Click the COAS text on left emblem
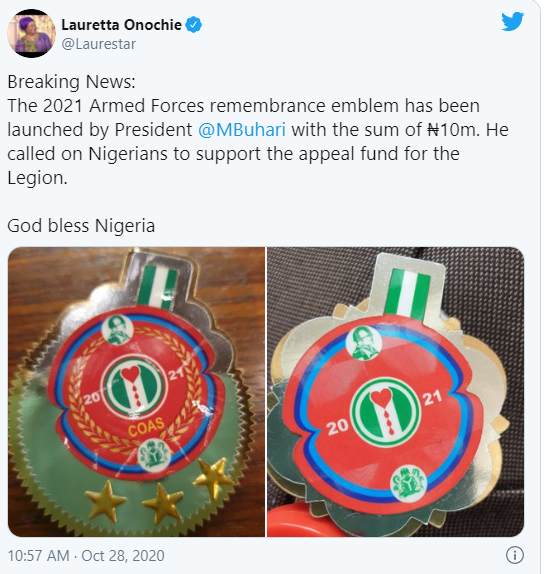The image size is (544, 574). click(x=146, y=427)
